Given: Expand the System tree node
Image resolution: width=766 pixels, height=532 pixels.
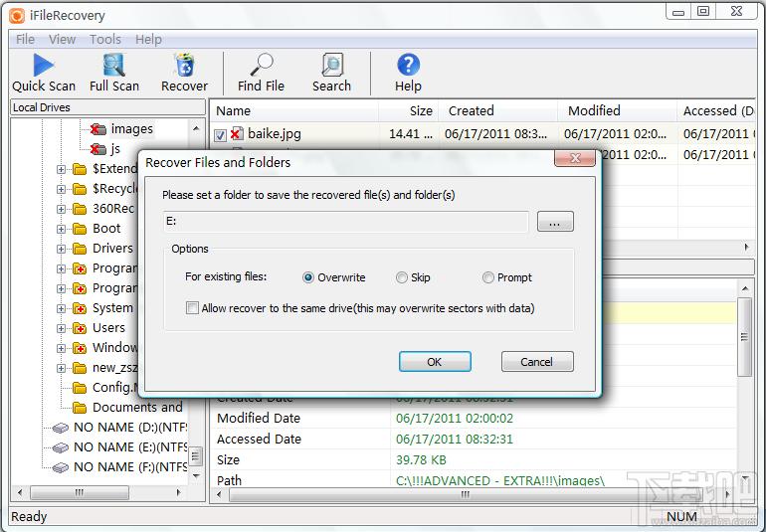Looking at the screenshot, I should click(61, 308).
